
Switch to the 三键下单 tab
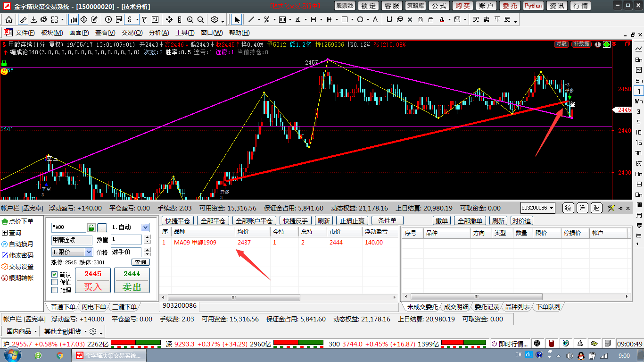(x=124, y=307)
